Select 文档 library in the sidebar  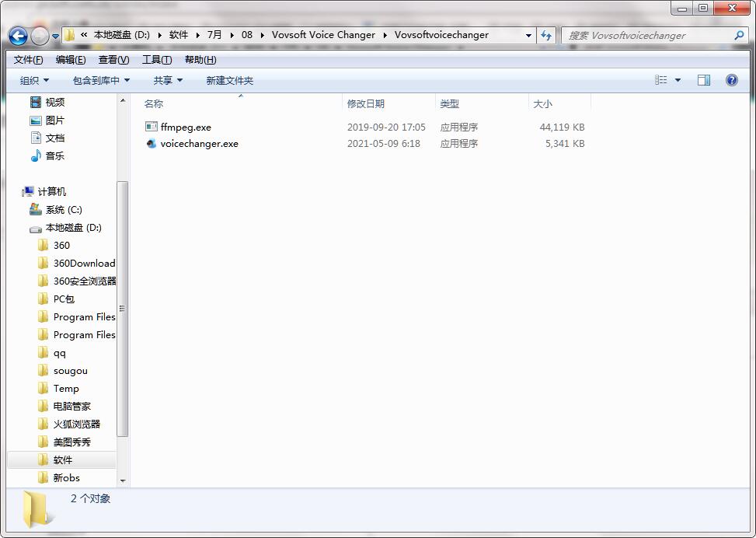pos(47,138)
